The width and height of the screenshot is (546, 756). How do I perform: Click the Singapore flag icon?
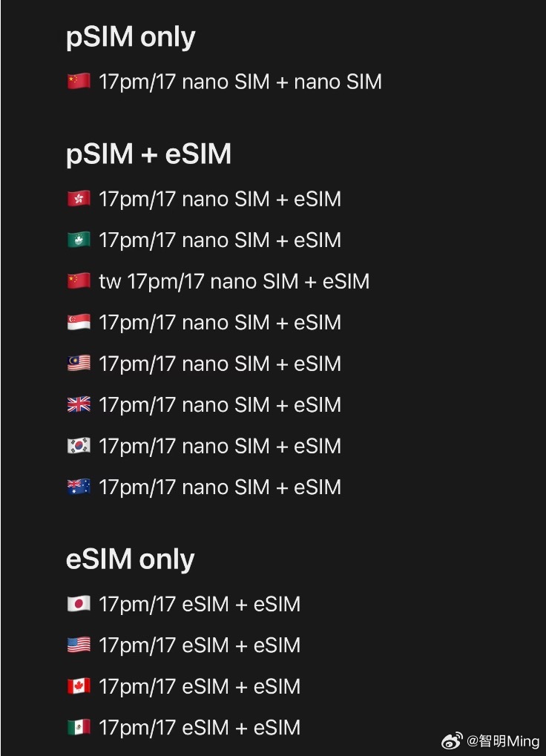click(79, 322)
